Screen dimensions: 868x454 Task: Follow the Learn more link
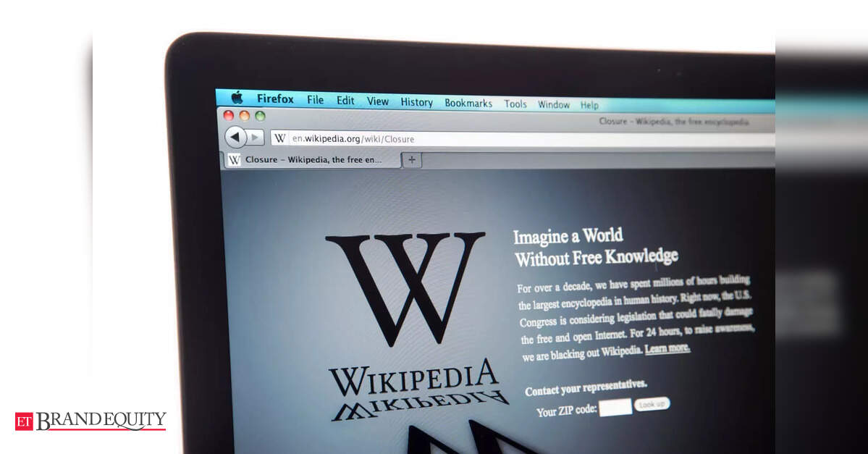(x=667, y=348)
